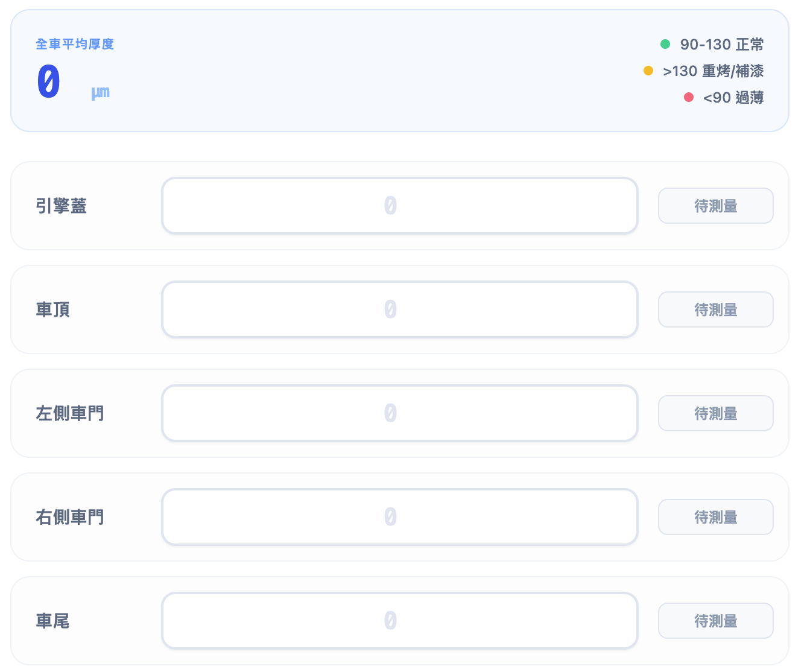Select the 引擎蓋 thickness input field

[400, 206]
